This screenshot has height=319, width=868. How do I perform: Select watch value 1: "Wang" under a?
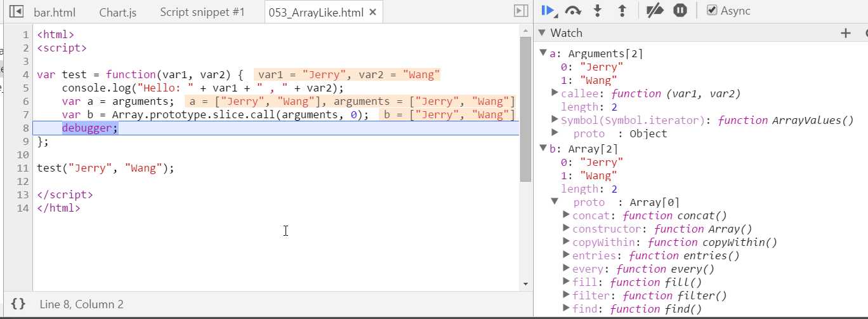(589, 80)
